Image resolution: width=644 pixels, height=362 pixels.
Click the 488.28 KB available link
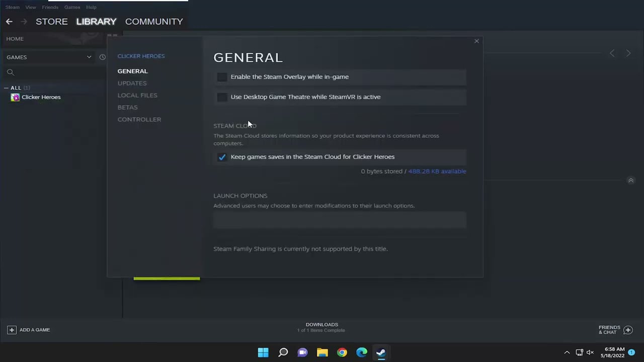437,171
